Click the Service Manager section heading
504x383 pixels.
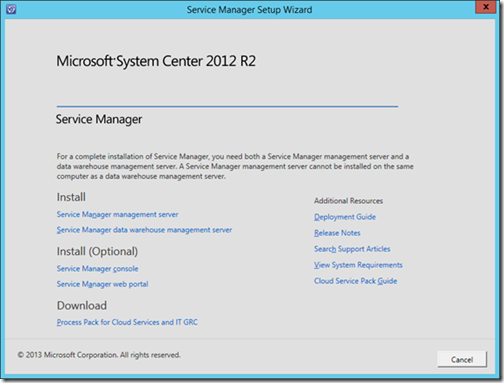(99, 119)
